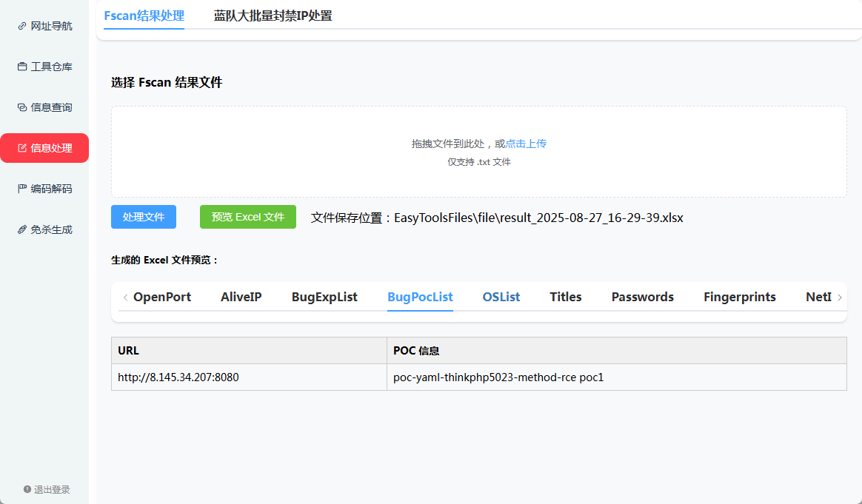Click the URL cell http://8.145.34.207:8080
The width and height of the screenshot is (862, 504).
(178, 377)
